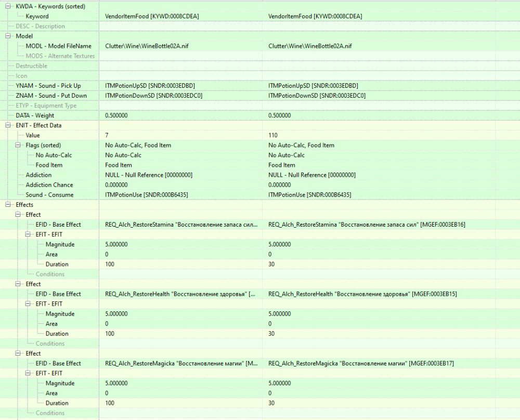Click the first Clutter\Wine\WineBottle02A.nif cell

click(181, 46)
